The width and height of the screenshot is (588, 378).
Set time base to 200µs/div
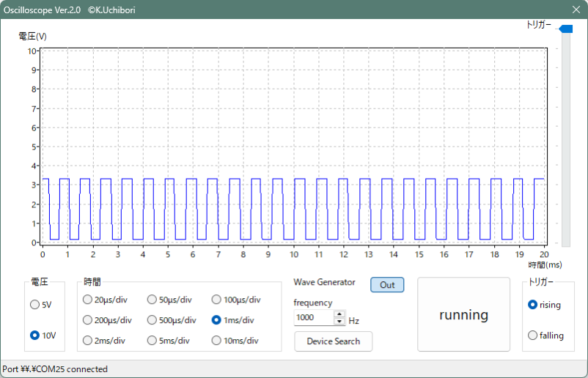[88, 320]
